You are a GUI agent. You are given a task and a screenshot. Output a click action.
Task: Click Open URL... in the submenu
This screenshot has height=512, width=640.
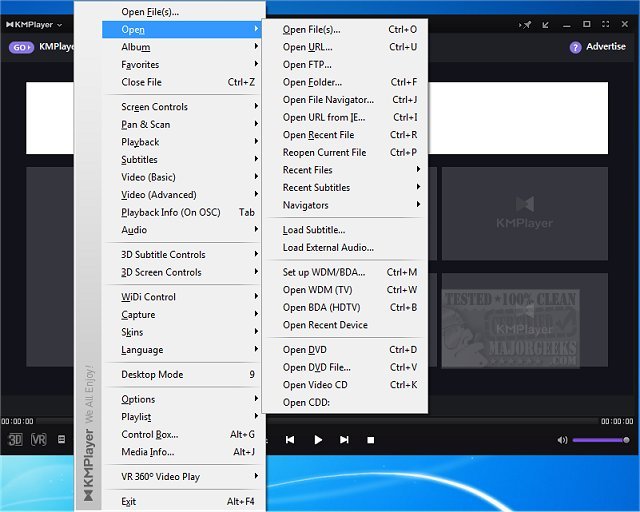coord(308,47)
